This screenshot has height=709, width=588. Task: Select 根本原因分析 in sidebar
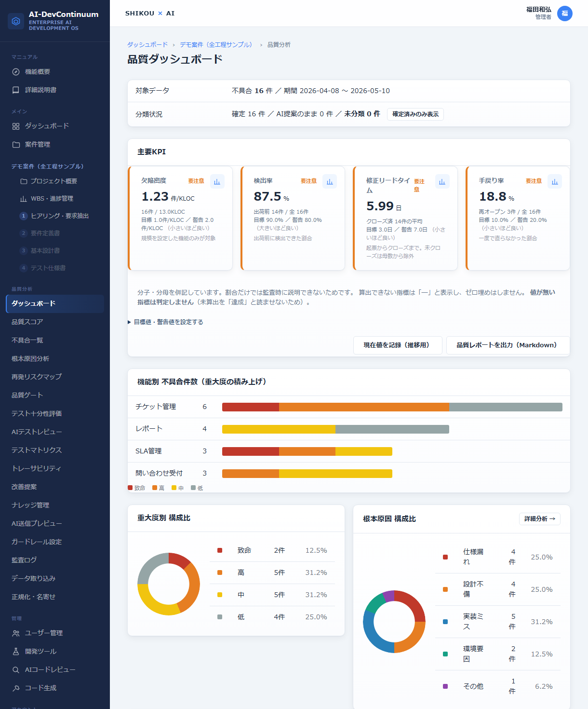55,359
